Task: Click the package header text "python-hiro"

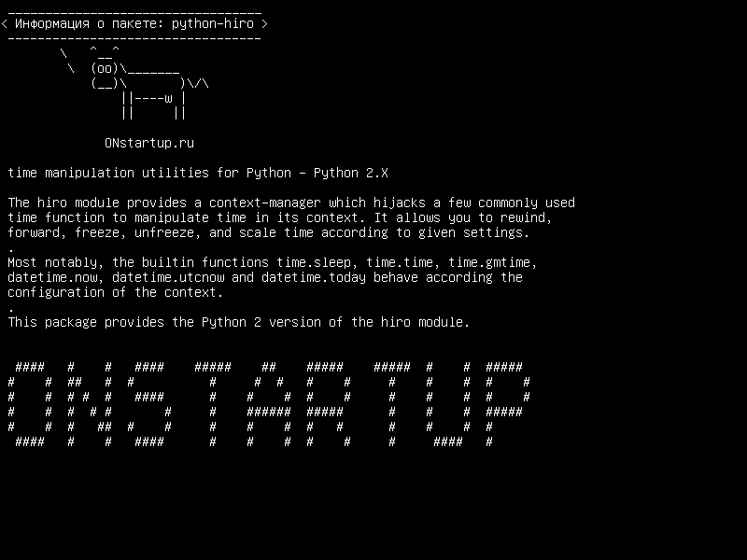Action: pyautogui.click(x=213, y=24)
